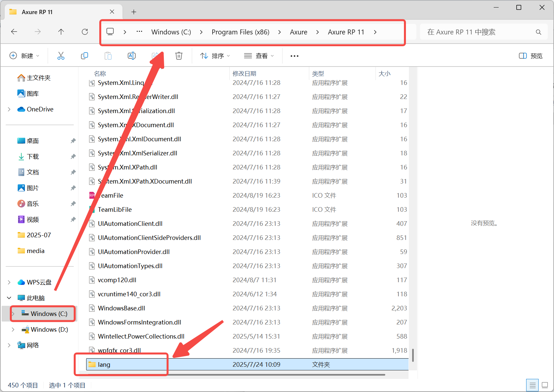Select TeamLibFile ICO file
This screenshot has height=392, width=554.
coord(115,209)
